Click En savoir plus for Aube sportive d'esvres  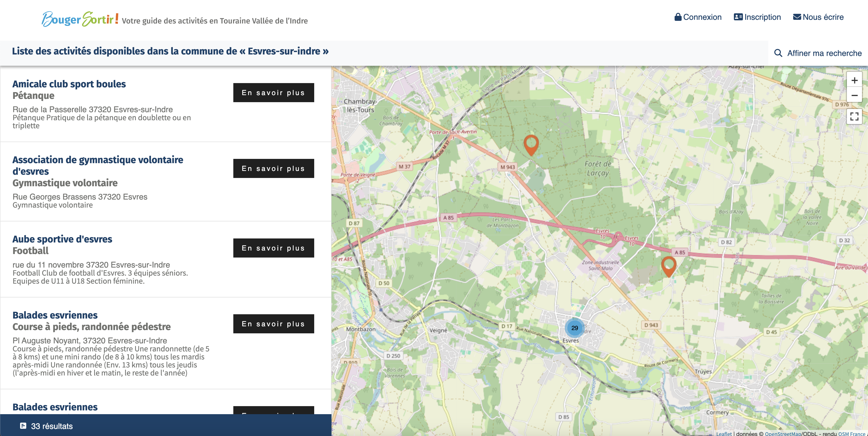273,248
